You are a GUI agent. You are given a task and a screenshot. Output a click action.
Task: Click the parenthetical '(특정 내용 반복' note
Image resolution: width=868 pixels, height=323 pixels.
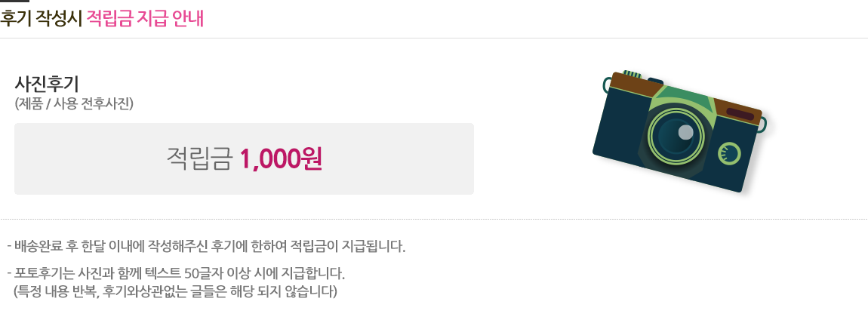click(x=175, y=291)
